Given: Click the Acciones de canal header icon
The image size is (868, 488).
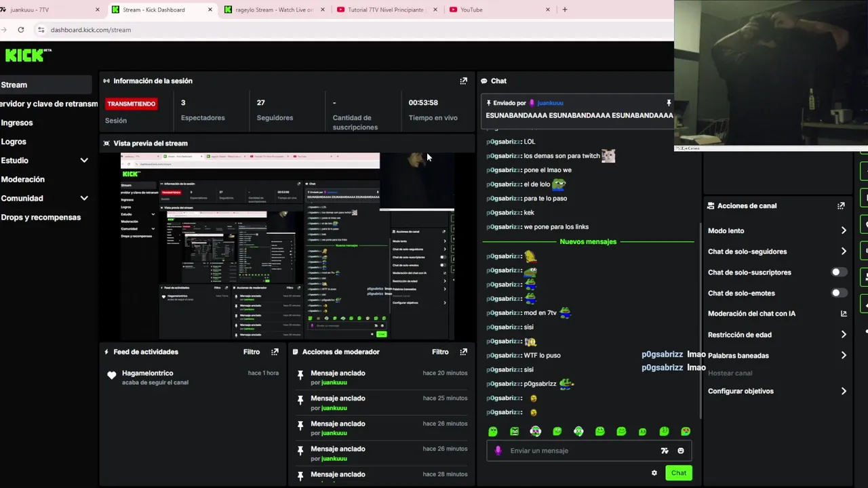Looking at the screenshot, I should click(711, 205).
